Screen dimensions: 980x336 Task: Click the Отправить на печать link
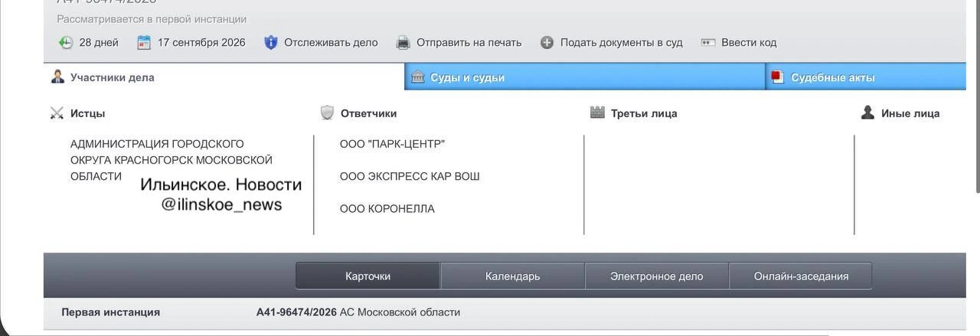(x=469, y=43)
